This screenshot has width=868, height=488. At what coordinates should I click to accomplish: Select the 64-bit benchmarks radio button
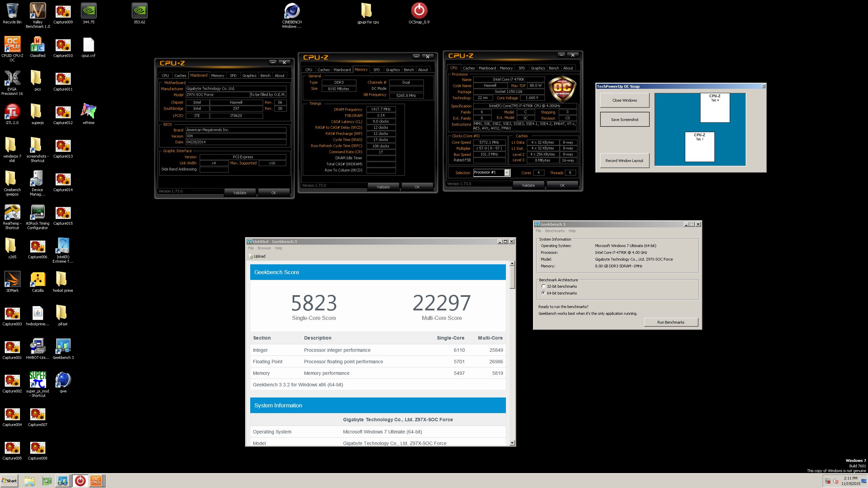pos(544,293)
